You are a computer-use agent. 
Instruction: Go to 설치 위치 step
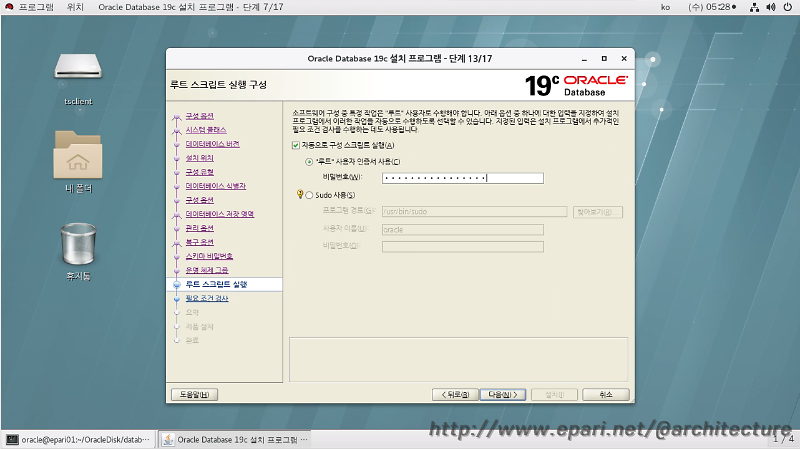(x=199, y=158)
